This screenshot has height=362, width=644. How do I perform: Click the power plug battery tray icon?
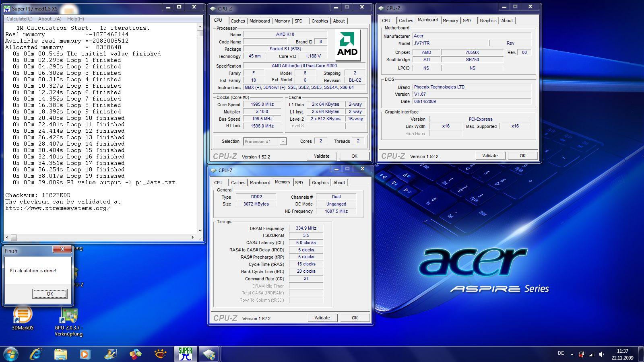click(x=582, y=354)
